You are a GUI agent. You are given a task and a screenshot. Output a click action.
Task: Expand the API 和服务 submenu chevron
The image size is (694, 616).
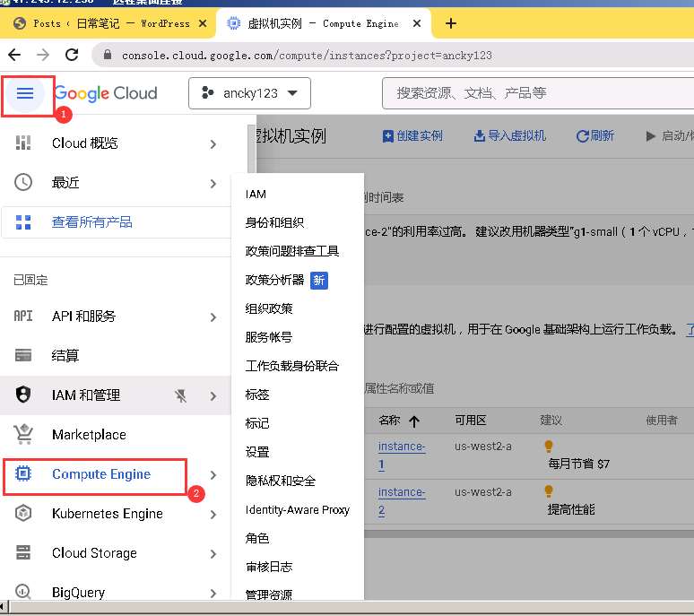(213, 317)
